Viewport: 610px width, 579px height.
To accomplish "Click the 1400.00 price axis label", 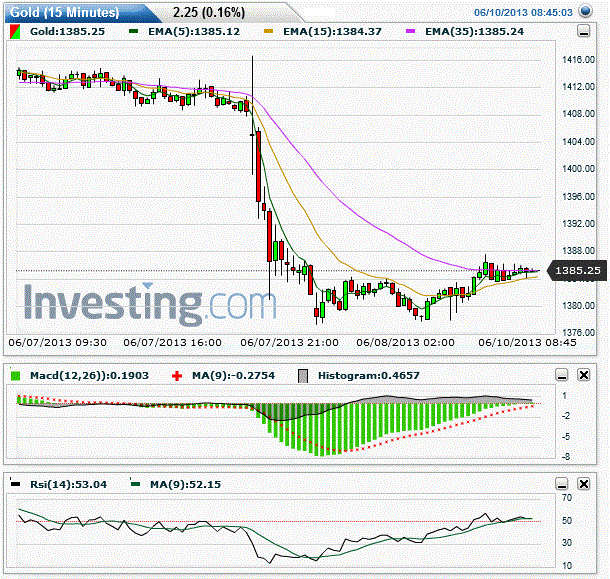I will (578, 169).
